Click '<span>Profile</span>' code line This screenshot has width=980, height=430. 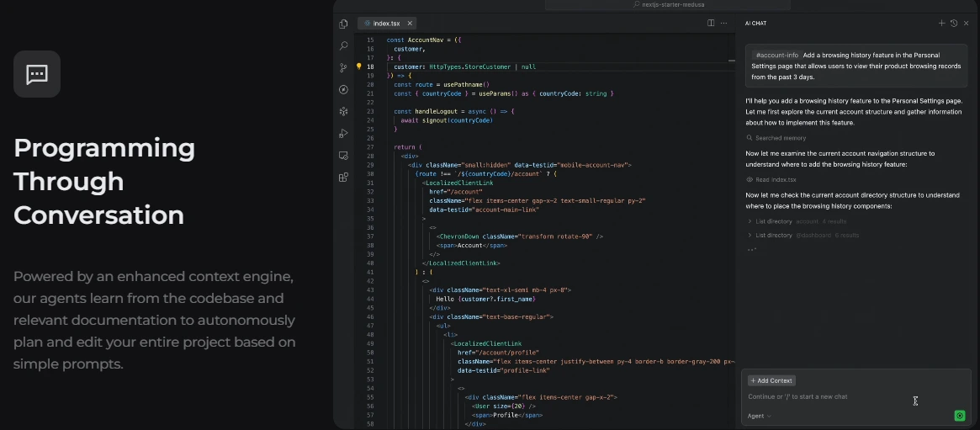click(x=507, y=415)
